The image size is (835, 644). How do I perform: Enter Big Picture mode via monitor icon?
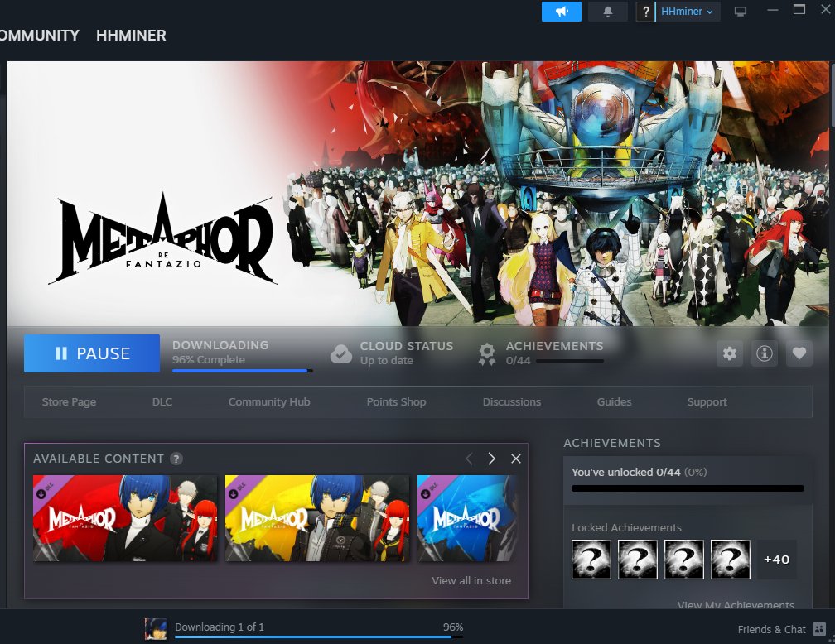pos(741,12)
